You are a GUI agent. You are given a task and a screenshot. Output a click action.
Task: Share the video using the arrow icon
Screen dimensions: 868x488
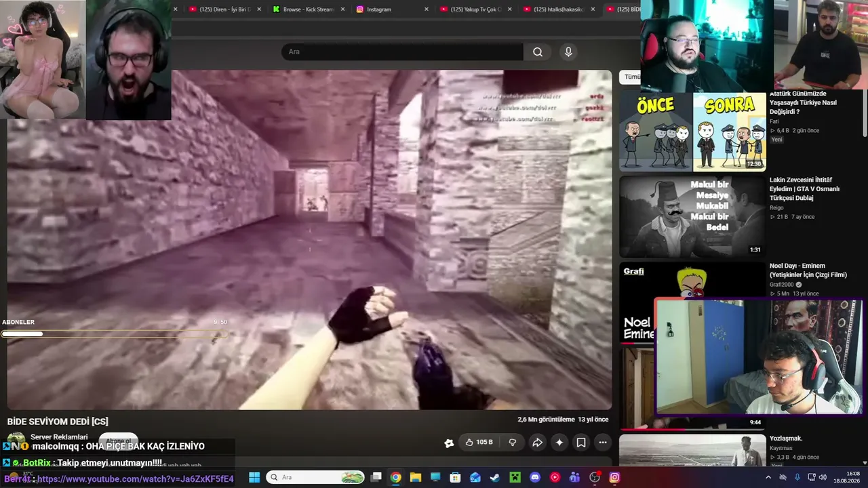point(537,443)
